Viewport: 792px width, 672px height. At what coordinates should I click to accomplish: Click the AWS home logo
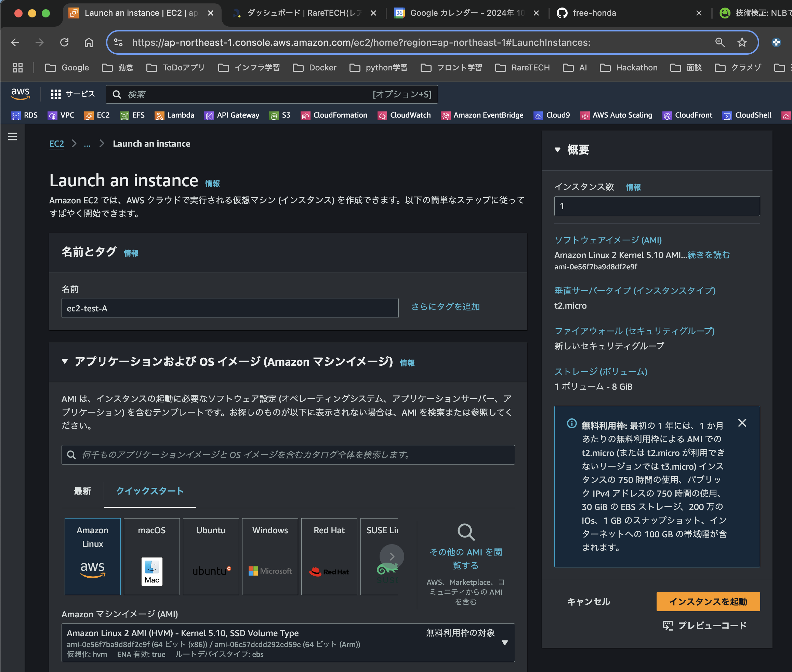click(x=21, y=94)
